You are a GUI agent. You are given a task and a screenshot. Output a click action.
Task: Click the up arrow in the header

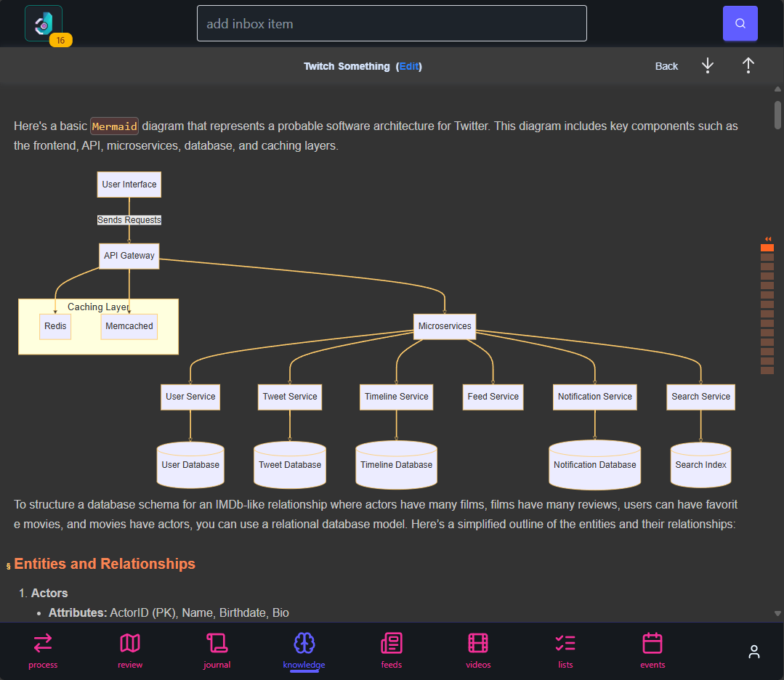click(748, 65)
